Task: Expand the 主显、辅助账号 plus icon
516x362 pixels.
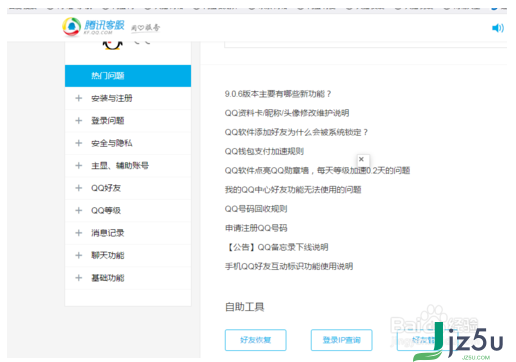Action: pyautogui.click(x=79, y=166)
